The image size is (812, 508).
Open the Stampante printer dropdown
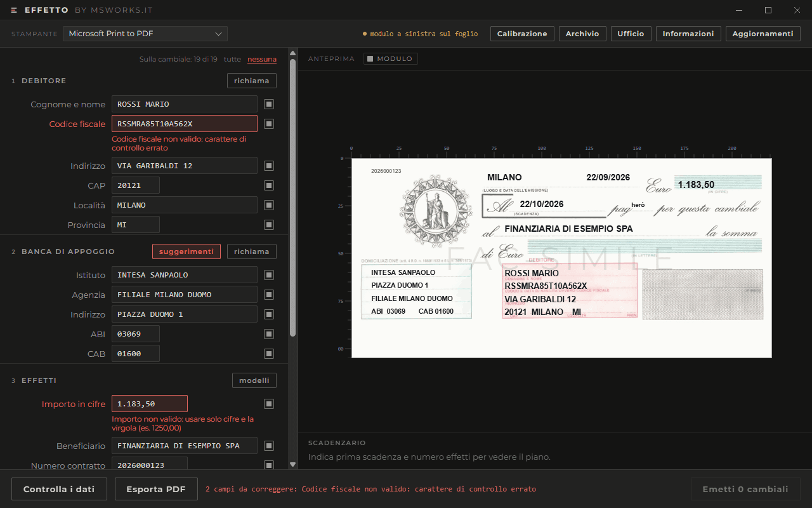pos(145,34)
